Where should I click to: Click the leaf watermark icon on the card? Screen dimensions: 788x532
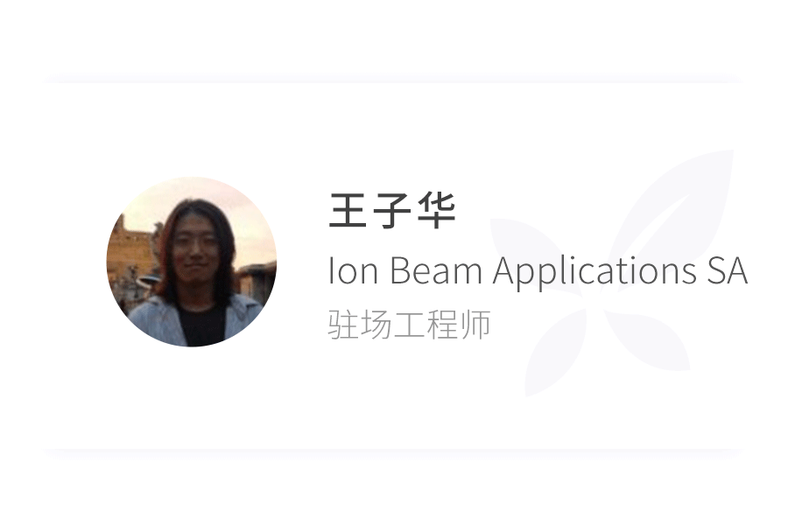pyautogui.click(x=612, y=273)
